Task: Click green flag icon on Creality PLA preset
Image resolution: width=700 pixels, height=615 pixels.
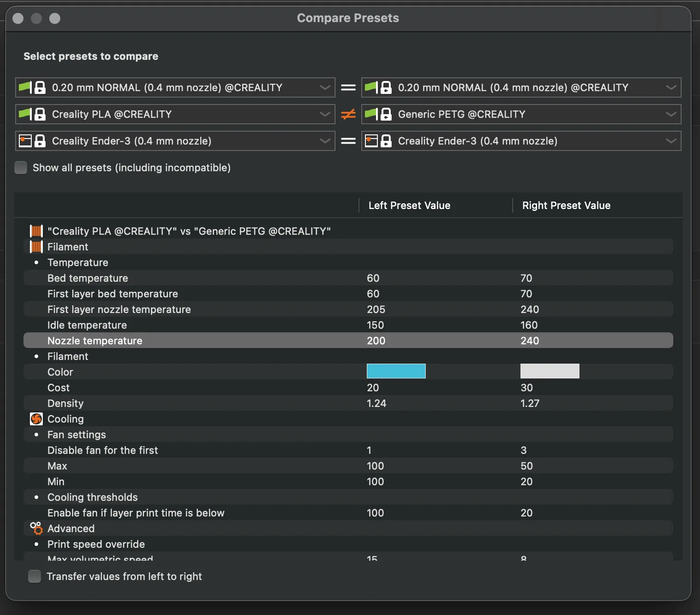Action: coord(25,114)
